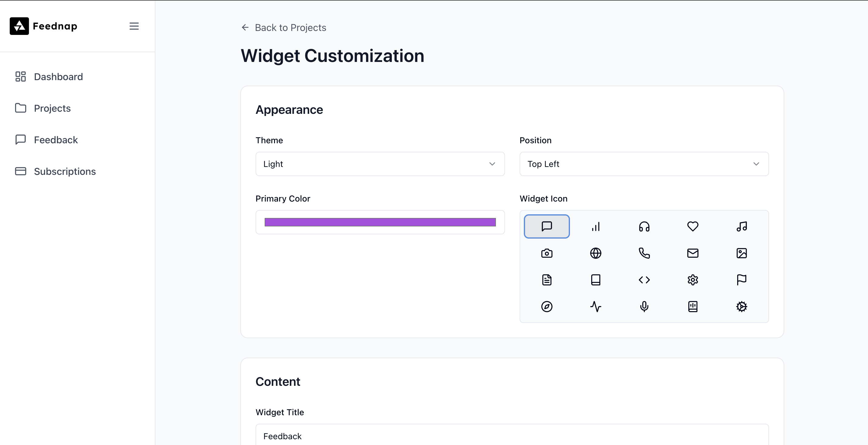Pick the camera widget icon

547,253
